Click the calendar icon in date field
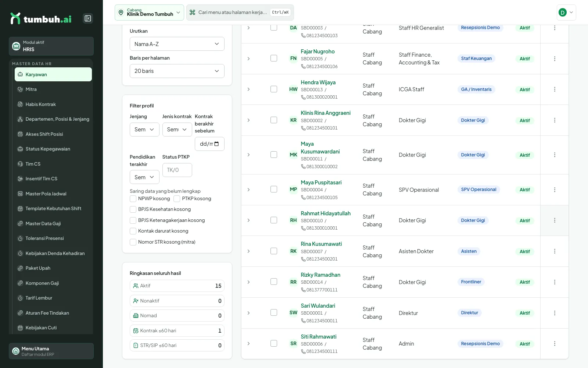 [216, 144]
